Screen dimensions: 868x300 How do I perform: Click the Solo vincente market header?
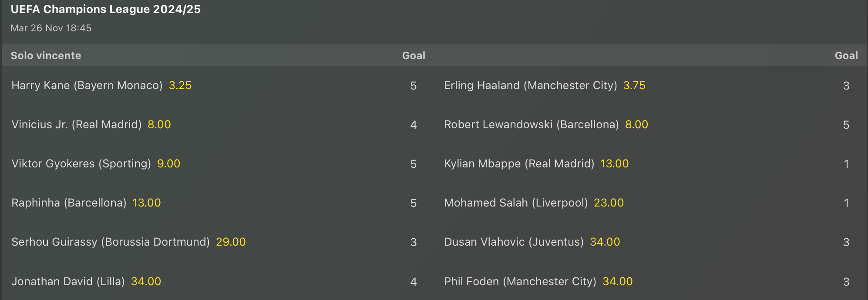(x=46, y=56)
